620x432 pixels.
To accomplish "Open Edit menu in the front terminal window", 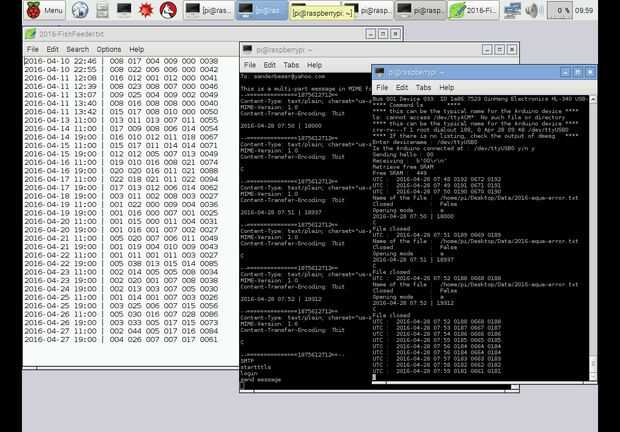I will (401, 87).
